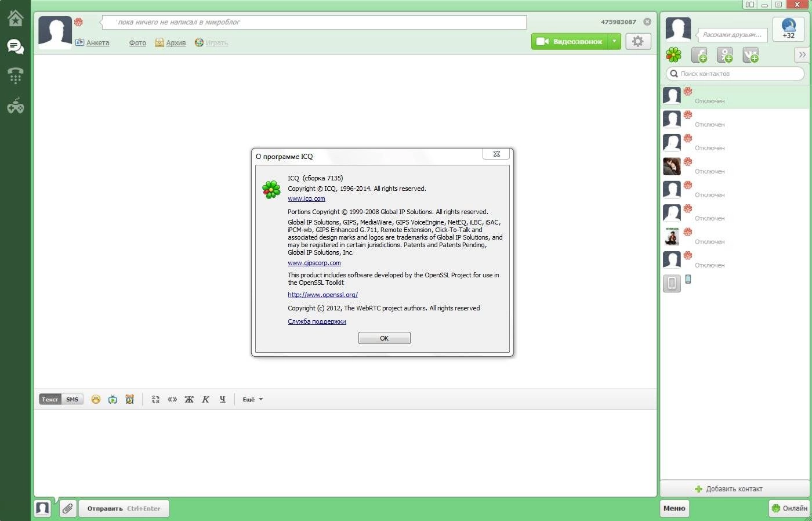The width and height of the screenshot is (812, 521).
Task: Open the home feed from left sidebar
Action: point(15,18)
